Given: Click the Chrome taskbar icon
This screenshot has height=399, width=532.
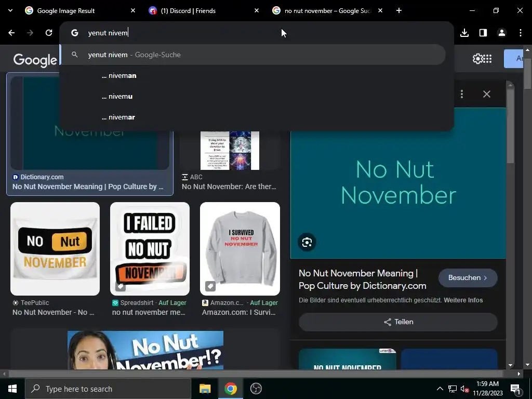Looking at the screenshot, I should tap(230, 389).
